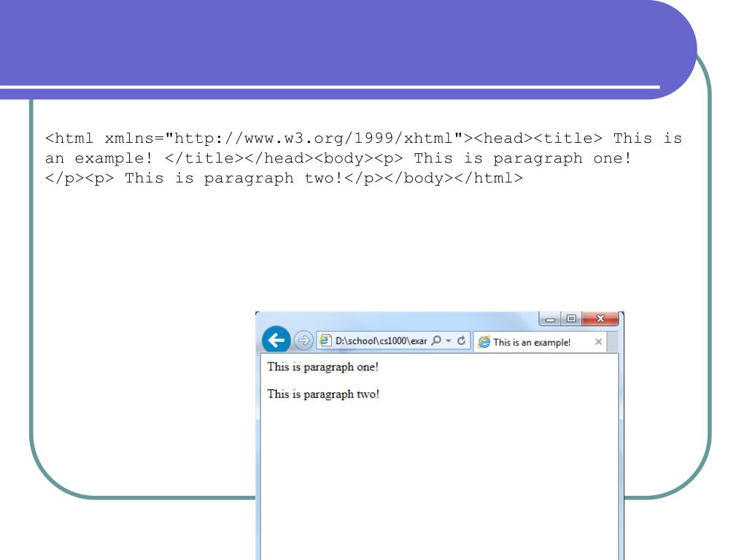Minimize the browser window
The height and width of the screenshot is (560, 747).
coord(550,319)
